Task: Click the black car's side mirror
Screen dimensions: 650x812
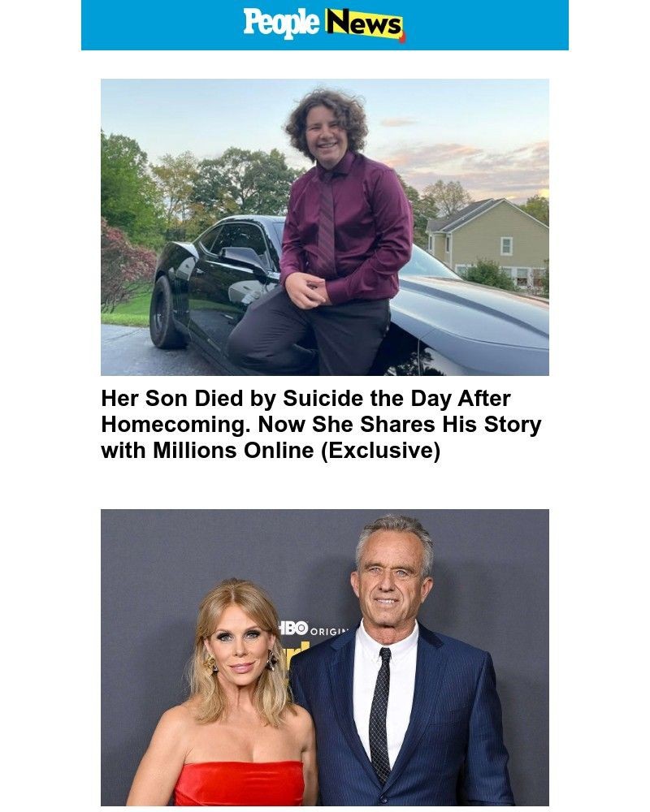Action: pyautogui.click(x=243, y=257)
